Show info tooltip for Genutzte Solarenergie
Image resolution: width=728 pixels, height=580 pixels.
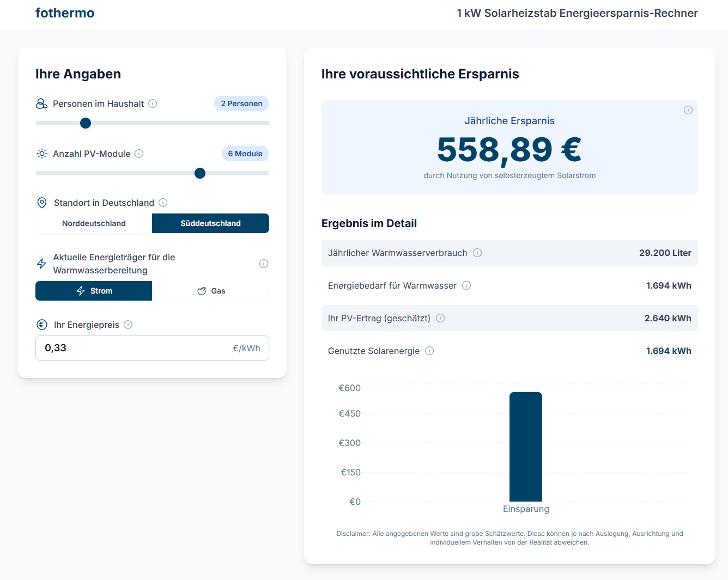tap(429, 351)
